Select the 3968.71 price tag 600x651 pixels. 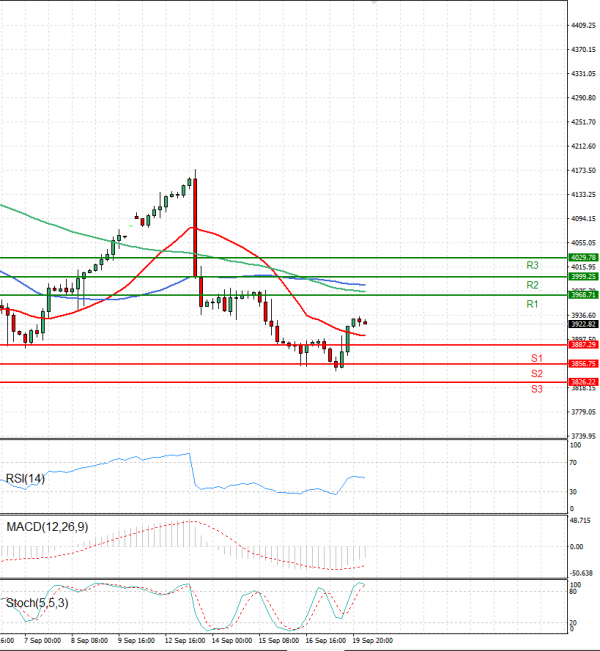pyautogui.click(x=583, y=295)
